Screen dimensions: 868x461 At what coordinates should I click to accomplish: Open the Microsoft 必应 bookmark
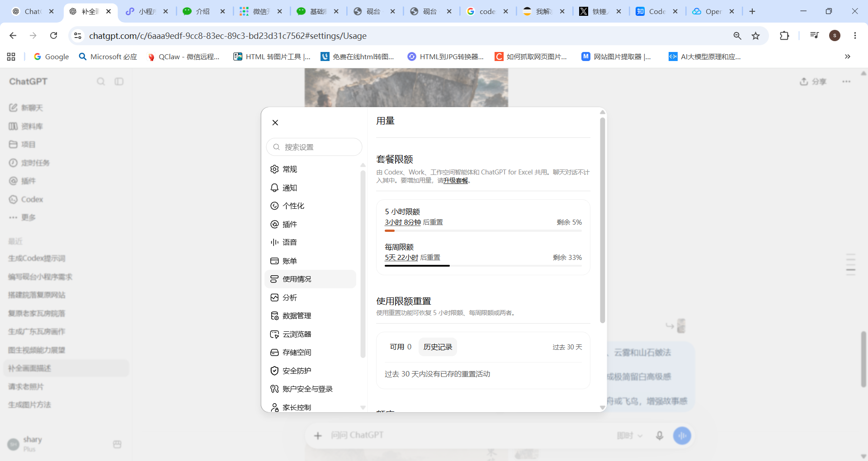pyautogui.click(x=108, y=56)
